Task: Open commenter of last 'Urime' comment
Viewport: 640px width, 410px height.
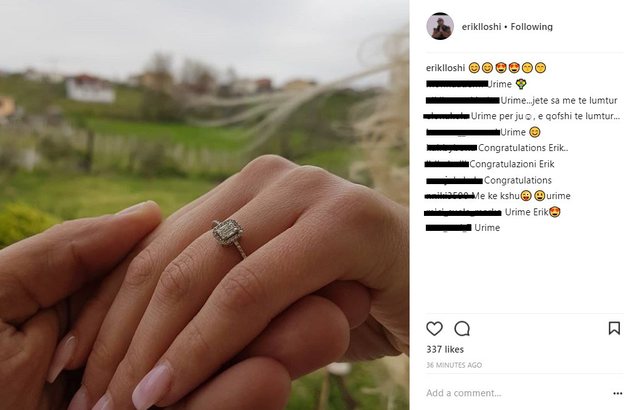Action: coord(449,228)
